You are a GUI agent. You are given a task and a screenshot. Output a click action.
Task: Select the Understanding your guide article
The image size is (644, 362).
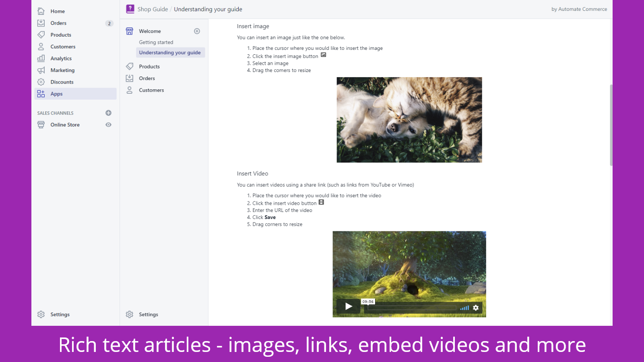coord(170,52)
